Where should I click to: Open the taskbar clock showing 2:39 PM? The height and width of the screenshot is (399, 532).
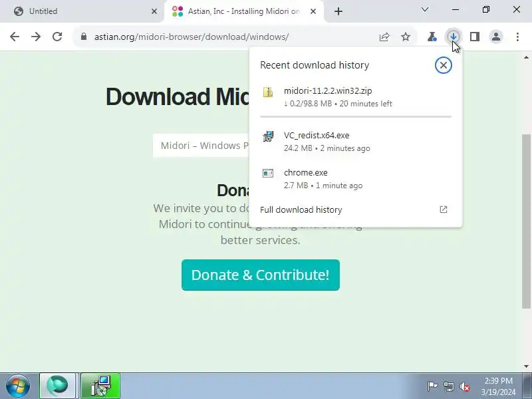[498, 386]
